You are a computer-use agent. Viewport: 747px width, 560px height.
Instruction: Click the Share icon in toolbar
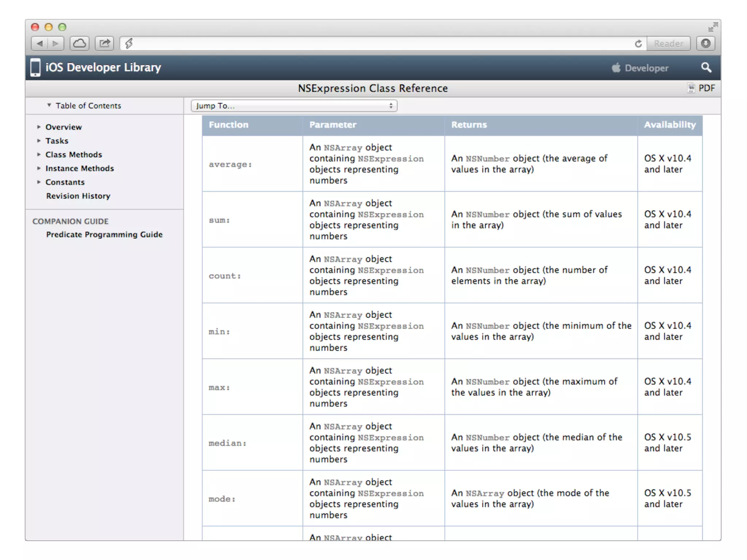[x=105, y=44]
